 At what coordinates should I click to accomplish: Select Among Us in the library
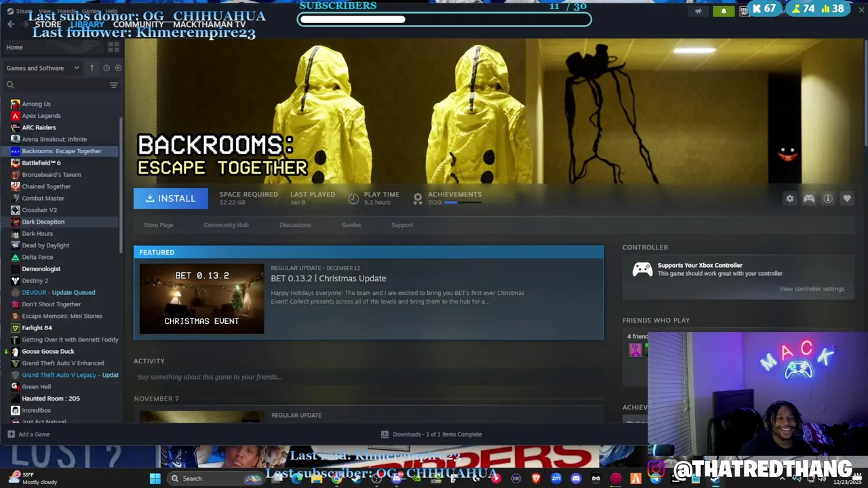36,104
